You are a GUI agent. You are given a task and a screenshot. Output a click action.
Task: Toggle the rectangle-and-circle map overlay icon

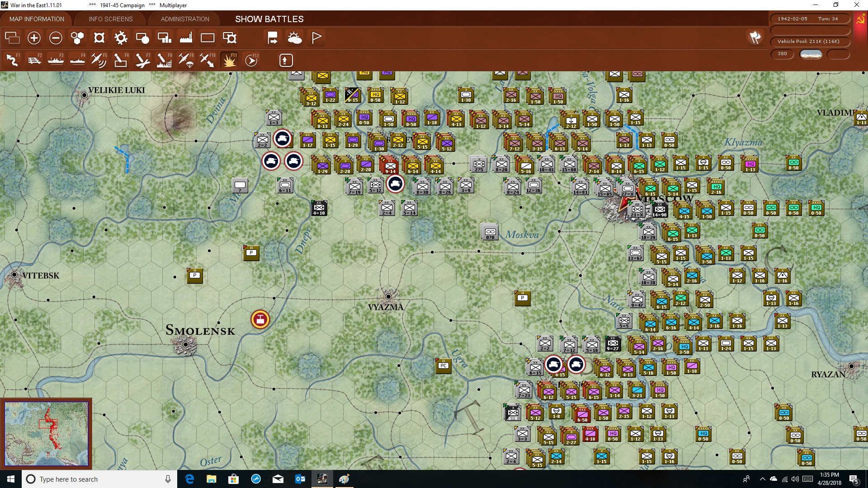tap(142, 38)
